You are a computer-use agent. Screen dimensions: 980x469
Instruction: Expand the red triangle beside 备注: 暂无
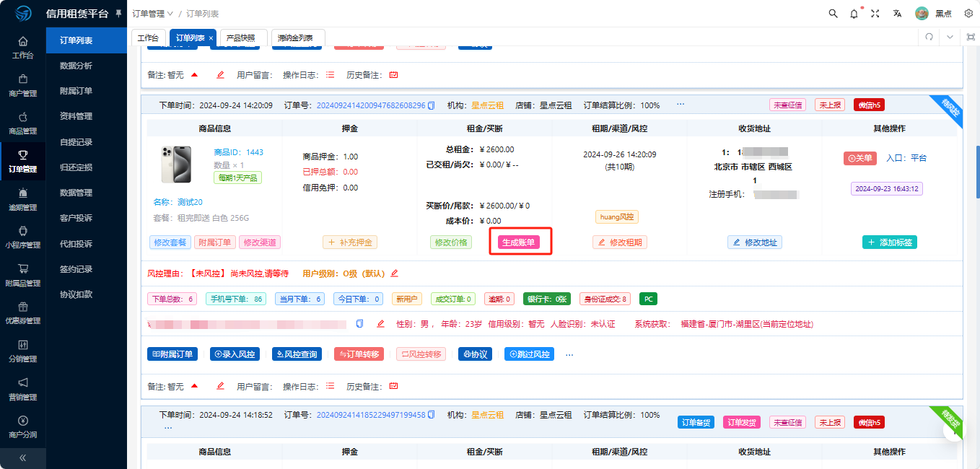(194, 386)
